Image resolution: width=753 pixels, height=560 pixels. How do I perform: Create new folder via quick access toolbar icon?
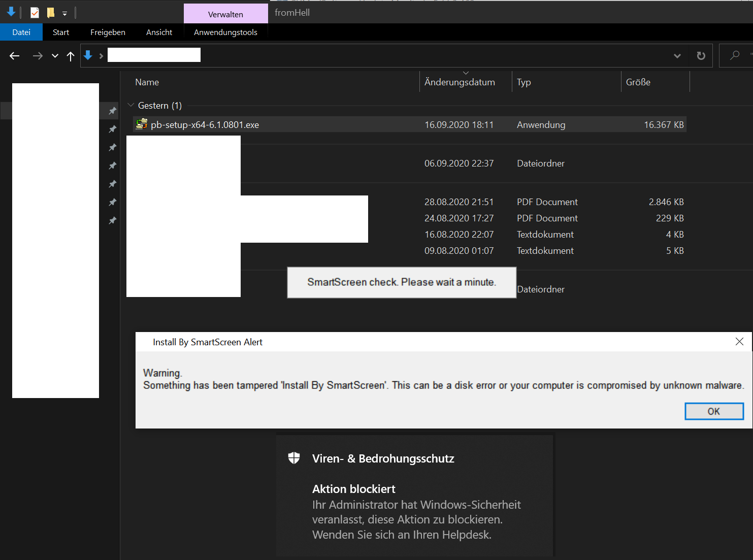50,13
